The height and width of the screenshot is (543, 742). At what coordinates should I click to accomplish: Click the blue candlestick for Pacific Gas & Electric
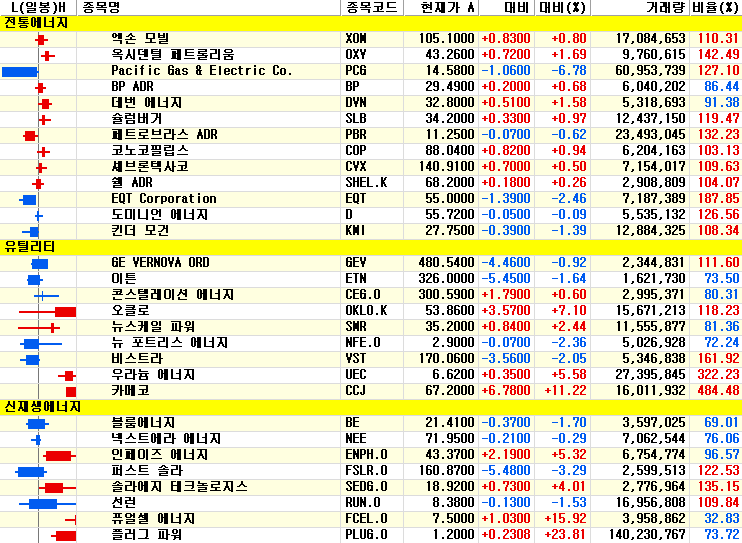point(20,72)
